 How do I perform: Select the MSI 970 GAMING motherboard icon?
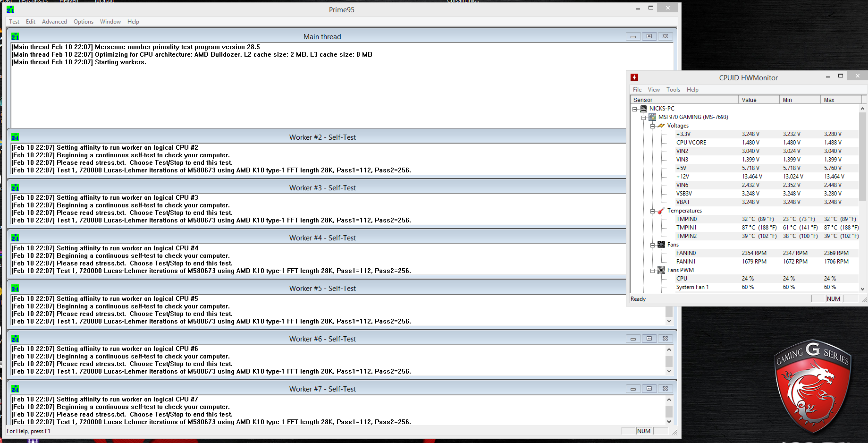[652, 117]
